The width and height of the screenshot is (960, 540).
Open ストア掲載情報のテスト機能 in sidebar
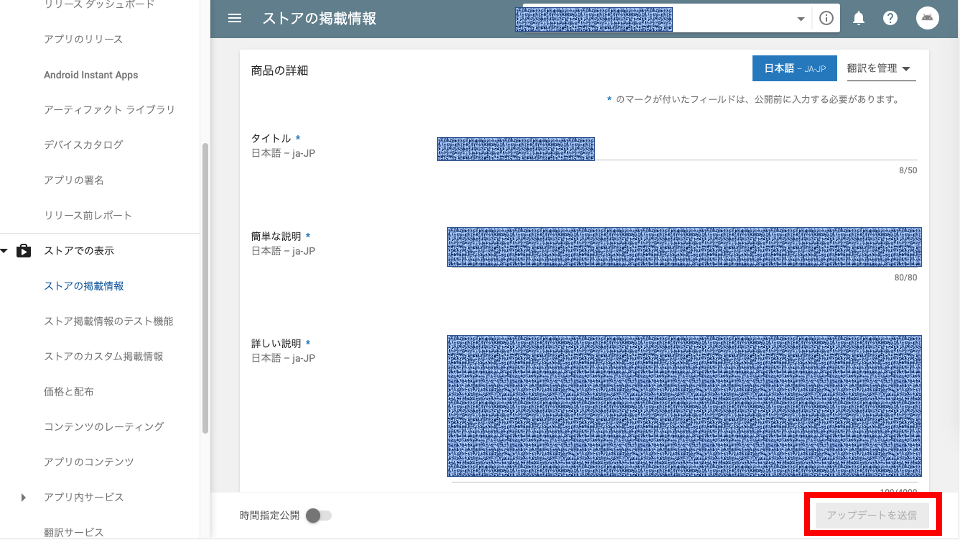tap(108, 321)
